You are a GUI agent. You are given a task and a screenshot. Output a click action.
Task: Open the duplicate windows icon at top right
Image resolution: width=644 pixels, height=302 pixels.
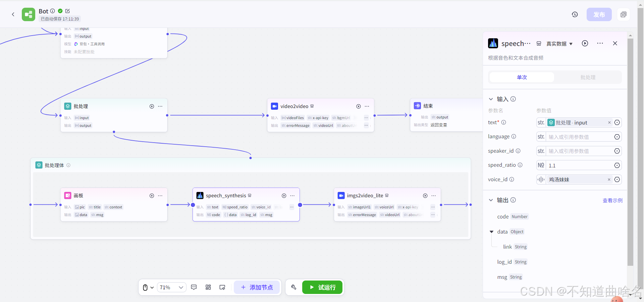pyautogui.click(x=624, y=14)
